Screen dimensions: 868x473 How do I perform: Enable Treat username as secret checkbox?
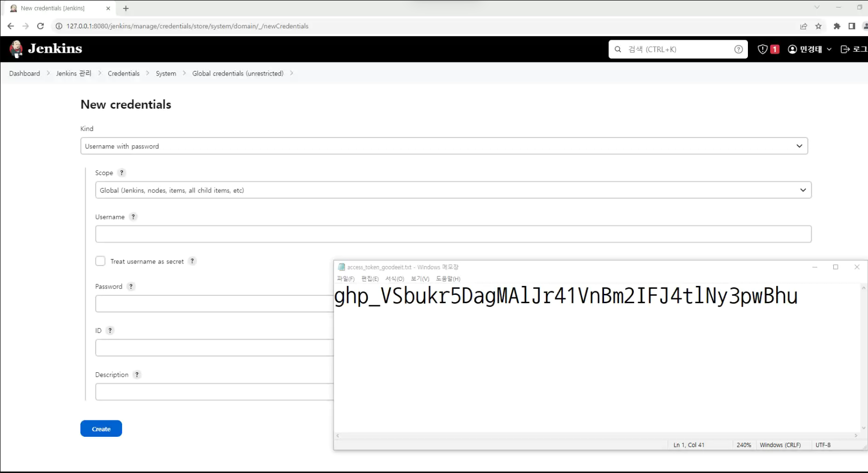tap(100, 261)
